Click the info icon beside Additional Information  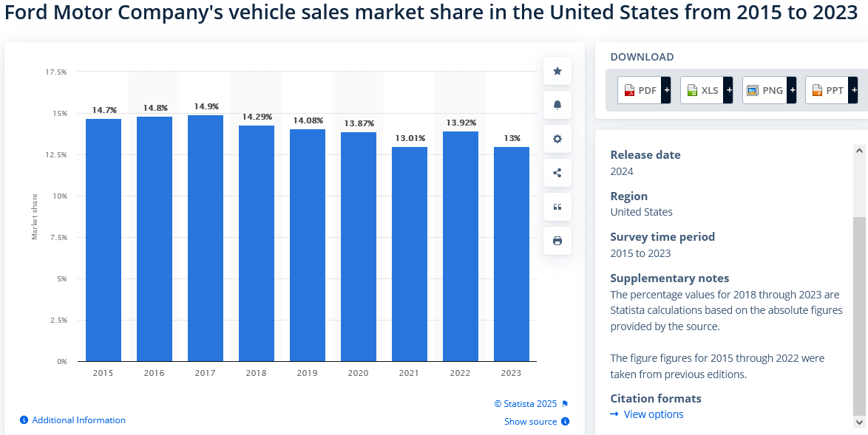[24, 420]
